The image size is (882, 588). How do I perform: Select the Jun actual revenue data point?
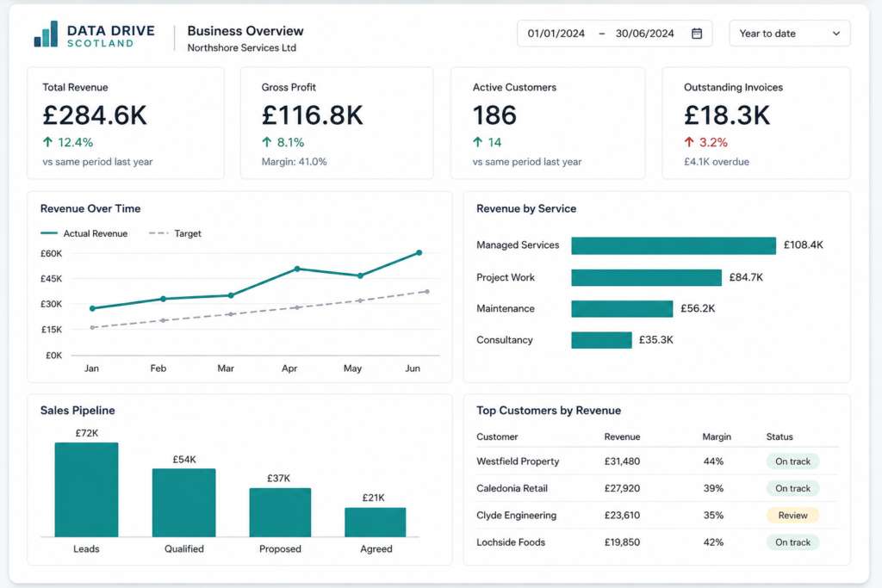coord(419,253)
